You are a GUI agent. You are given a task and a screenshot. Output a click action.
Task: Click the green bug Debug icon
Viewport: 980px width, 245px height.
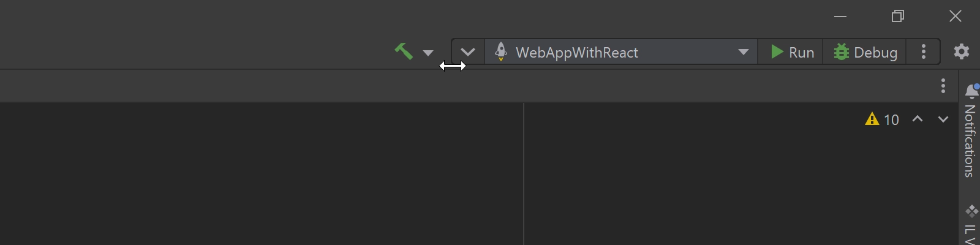842,52
